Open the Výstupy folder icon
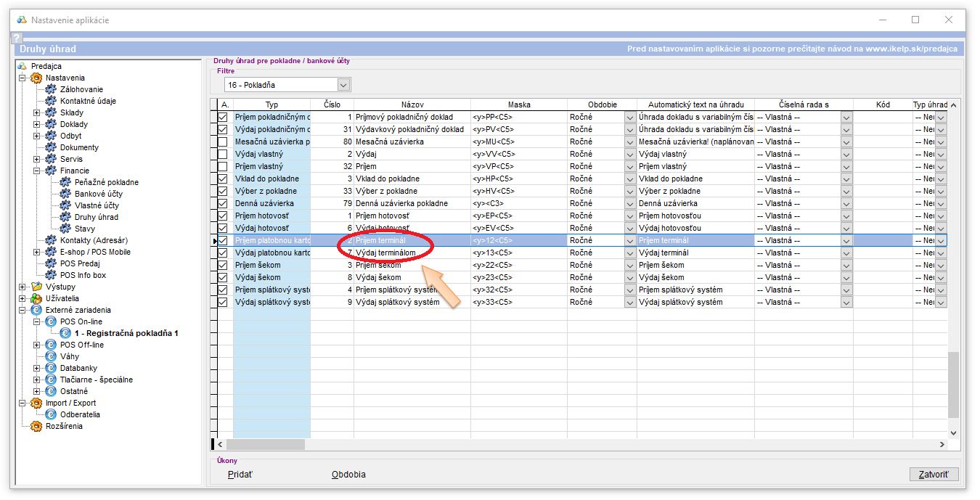This screenshot has height=500, width=980. point(36,287)
